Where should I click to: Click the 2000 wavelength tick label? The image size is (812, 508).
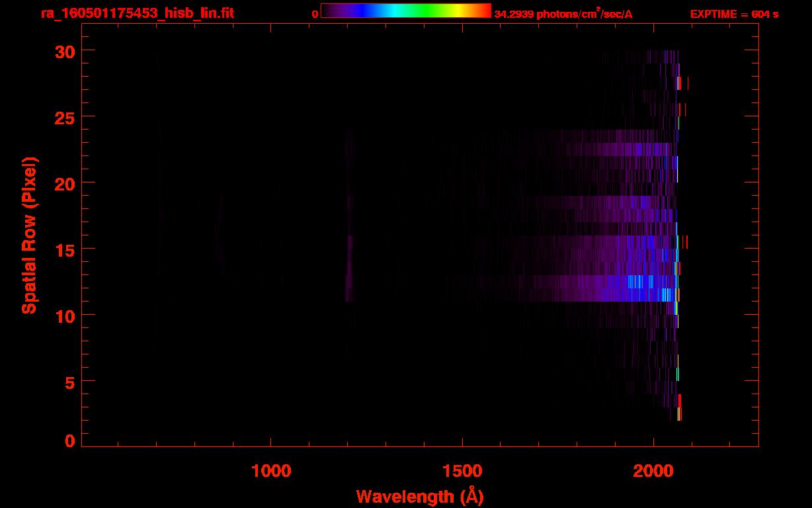pyautogui.click(x=653, y=471)
